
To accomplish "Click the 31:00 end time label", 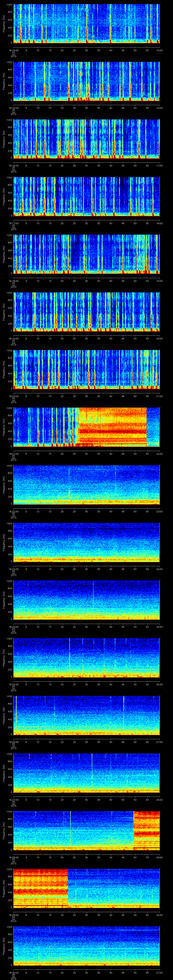I will pos(159,972).
